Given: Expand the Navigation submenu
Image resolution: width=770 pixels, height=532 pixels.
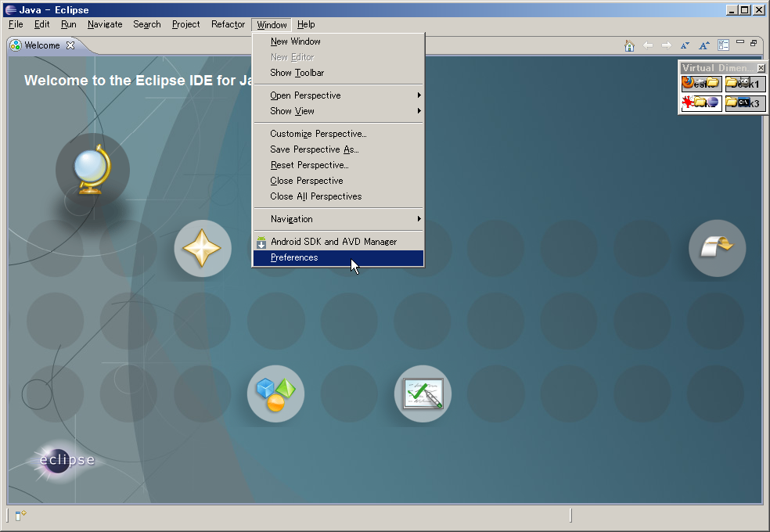Looking at the screenshot, I should pos(339,219).
